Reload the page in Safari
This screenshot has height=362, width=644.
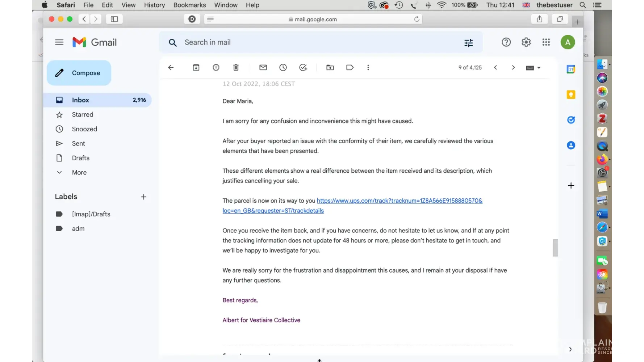(x=417, y=19)
